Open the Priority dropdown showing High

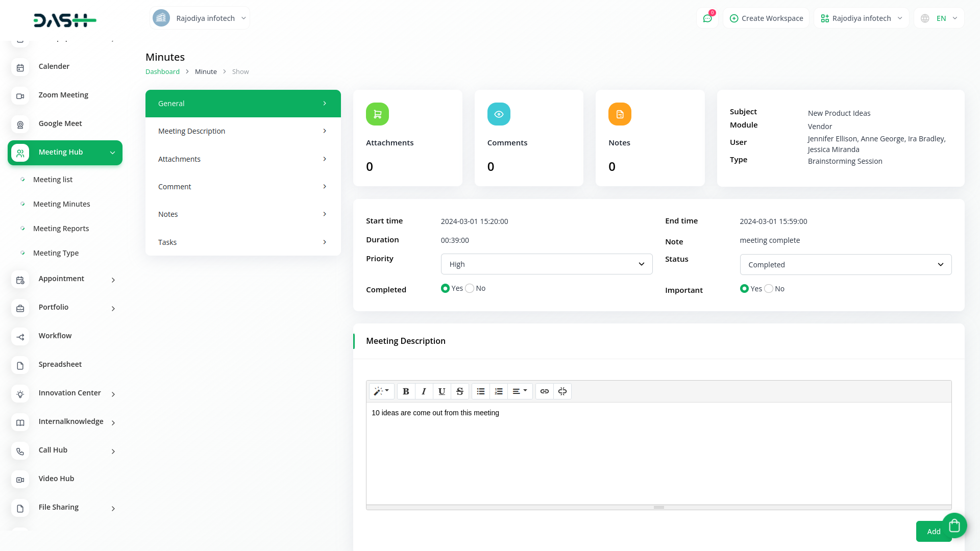pos(546,264)
